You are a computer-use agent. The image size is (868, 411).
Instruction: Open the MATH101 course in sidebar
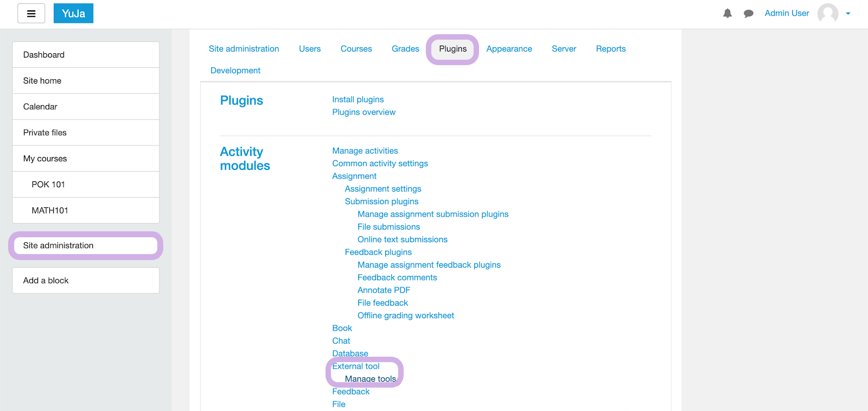[x=50, y=211]
